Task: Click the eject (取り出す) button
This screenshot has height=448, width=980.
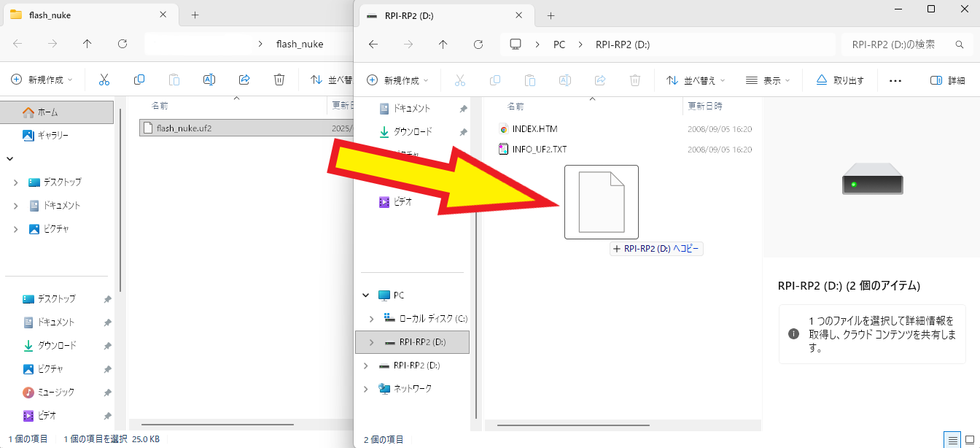Action: click(840, 80)
